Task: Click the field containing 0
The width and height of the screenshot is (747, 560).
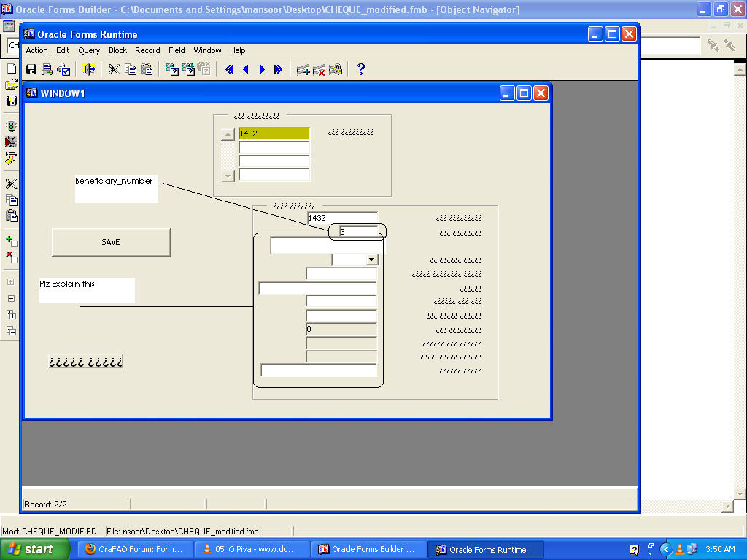Action: [x=341, y=329]
